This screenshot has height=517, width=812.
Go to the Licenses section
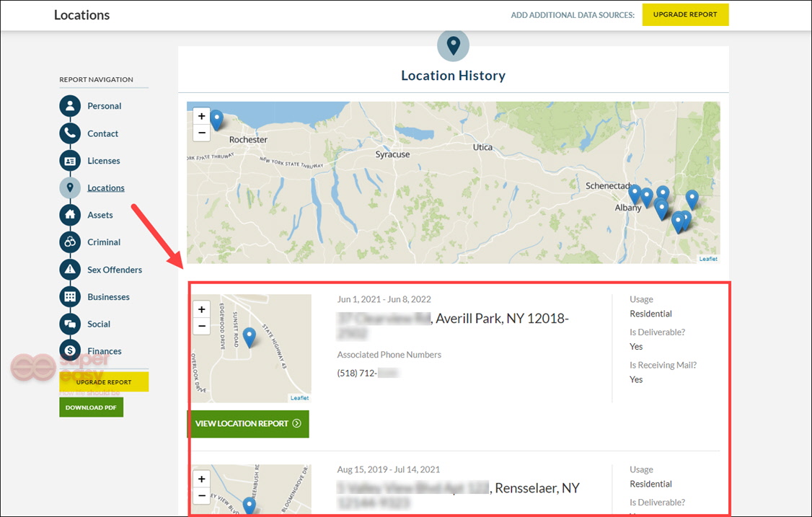[104, 161]
